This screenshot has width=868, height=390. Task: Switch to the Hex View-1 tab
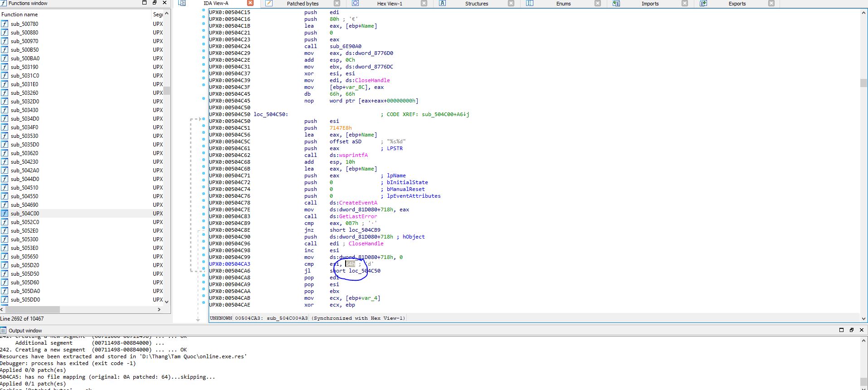tap(390, 3)
